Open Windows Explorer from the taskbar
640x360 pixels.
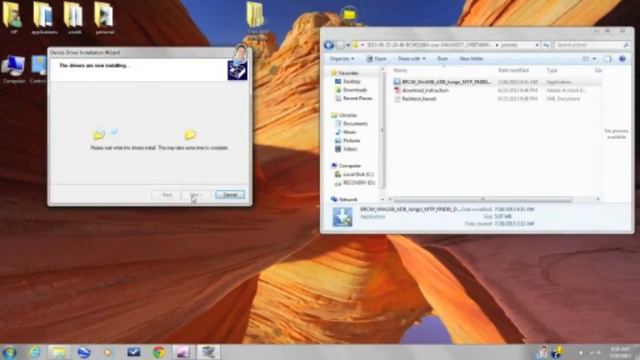[x=58, y=352]
